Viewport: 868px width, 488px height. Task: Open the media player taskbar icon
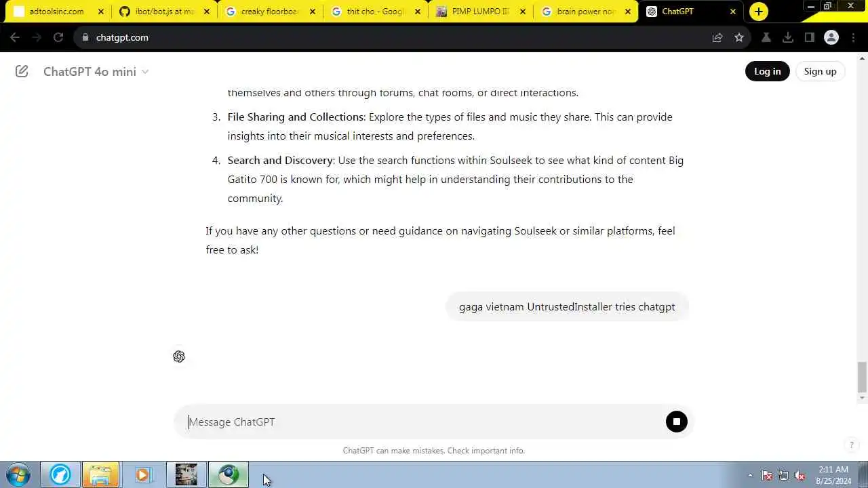click(142, 474)
